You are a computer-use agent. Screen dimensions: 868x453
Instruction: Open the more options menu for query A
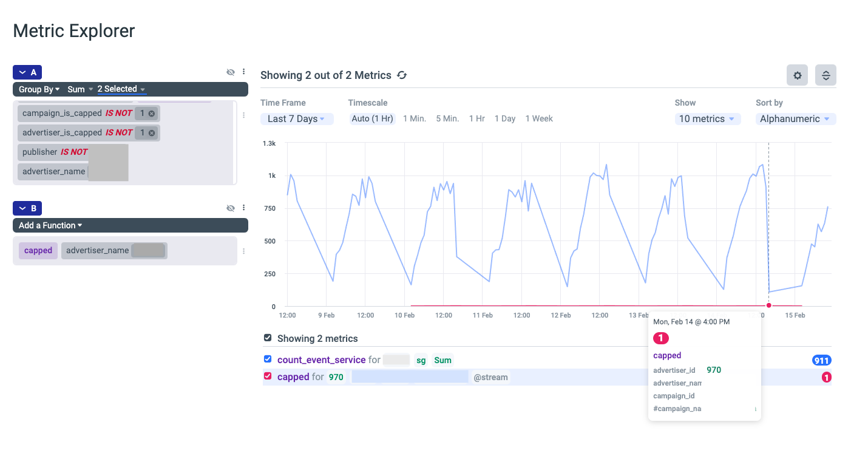coord(243,72)
